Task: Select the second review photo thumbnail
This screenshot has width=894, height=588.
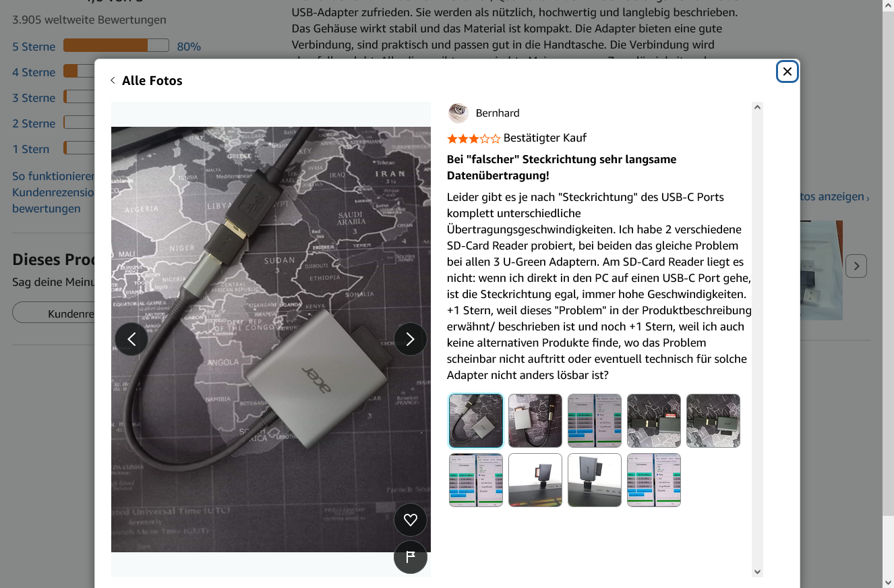Action: [535, 421]
